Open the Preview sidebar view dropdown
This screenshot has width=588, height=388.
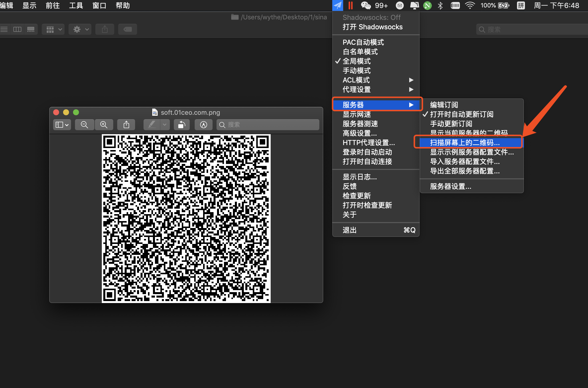coord(62,125)
